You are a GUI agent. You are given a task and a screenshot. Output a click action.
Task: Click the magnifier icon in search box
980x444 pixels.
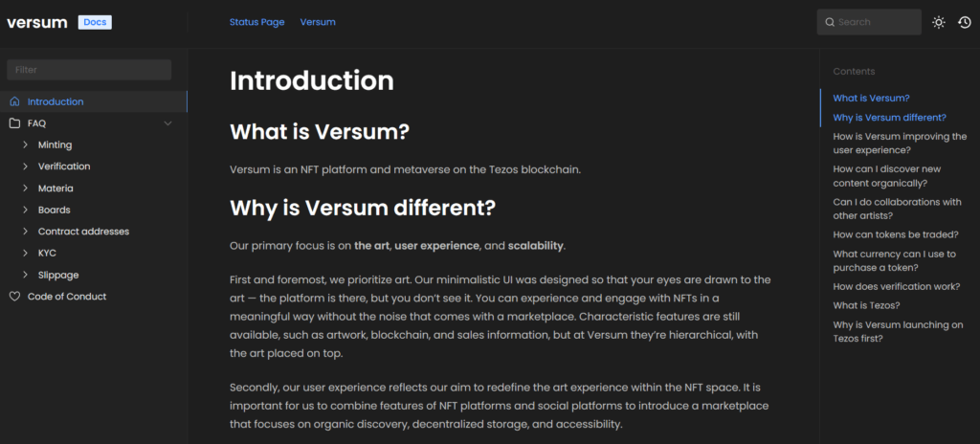click(830, 23)
